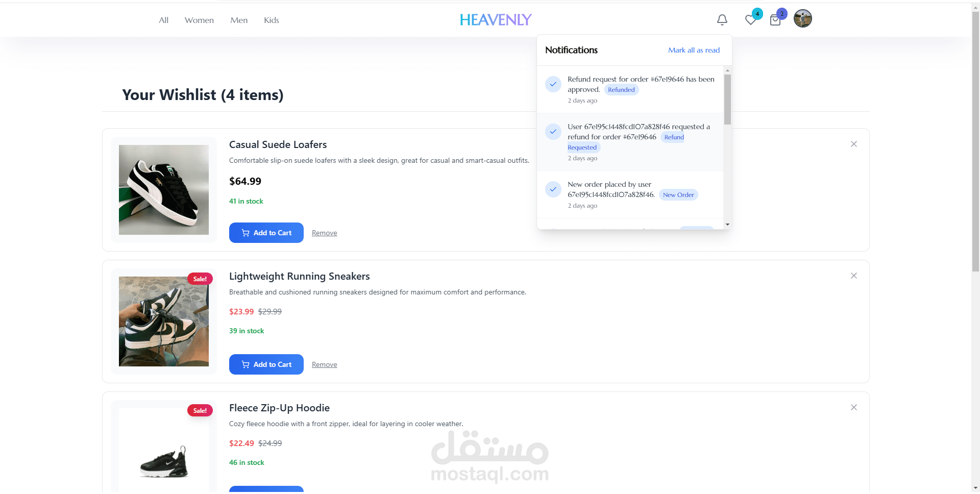Open the shopping cart bag icon
980x494 pixels.
pos(775,20)
